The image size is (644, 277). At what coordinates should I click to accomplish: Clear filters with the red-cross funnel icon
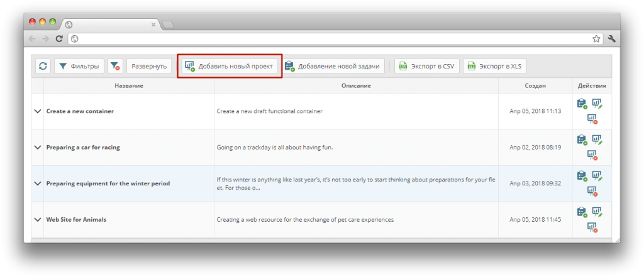[114, 66]
